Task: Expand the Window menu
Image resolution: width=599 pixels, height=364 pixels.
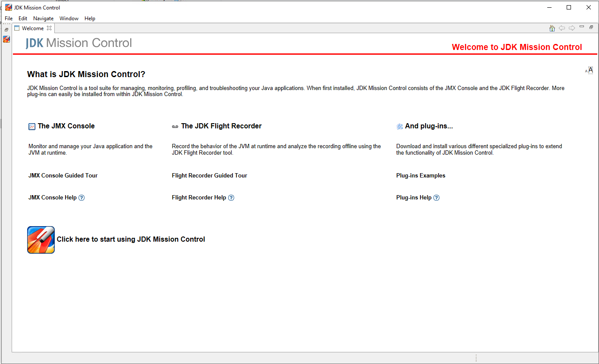Action: click(x=69, y=19)
